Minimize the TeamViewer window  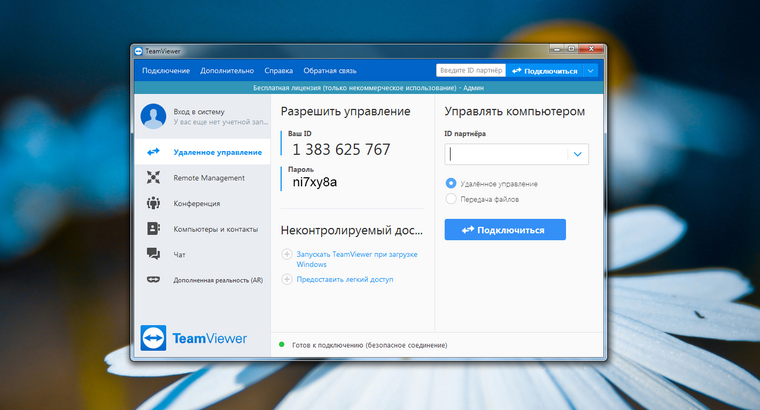click(557, 49)
